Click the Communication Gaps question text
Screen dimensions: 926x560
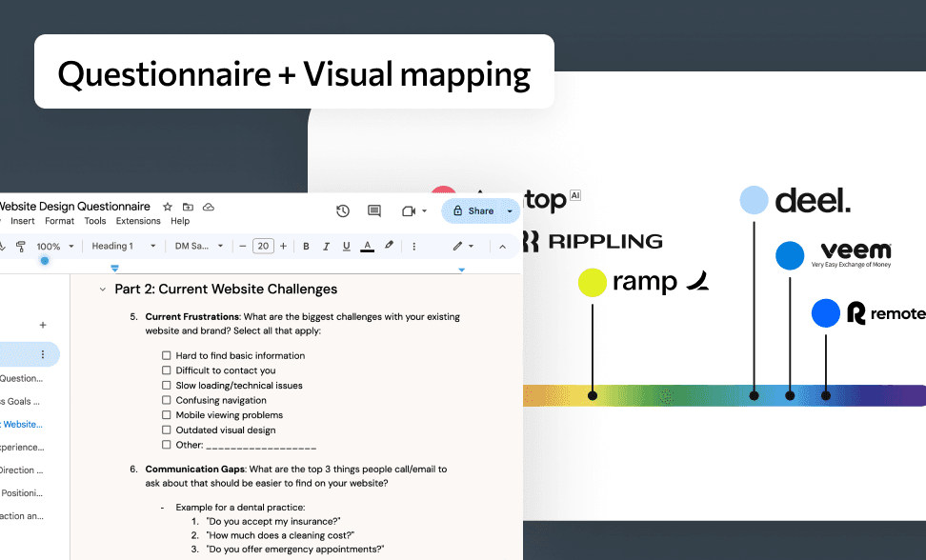tap(296, 476)
